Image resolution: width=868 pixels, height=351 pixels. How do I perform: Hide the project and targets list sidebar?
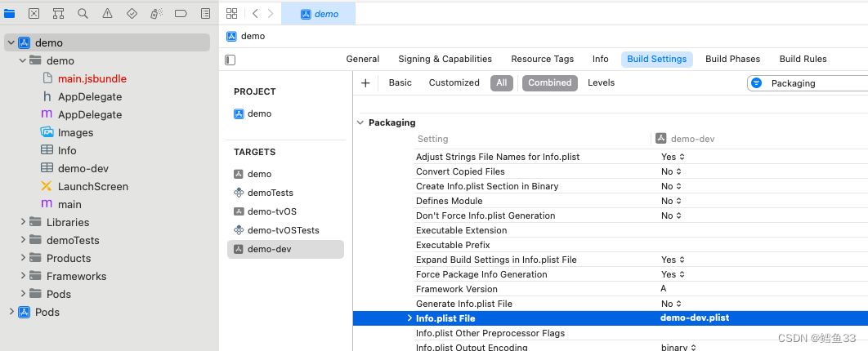(x=230, y=60)
